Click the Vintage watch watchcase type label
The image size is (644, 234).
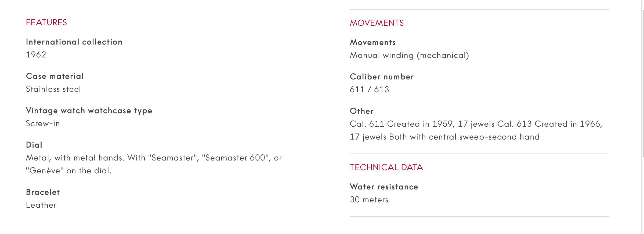point(89,111)
